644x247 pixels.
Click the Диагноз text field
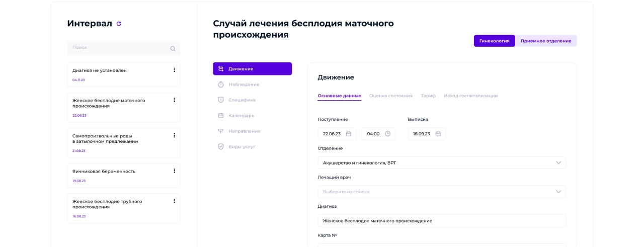click(442, 221)
